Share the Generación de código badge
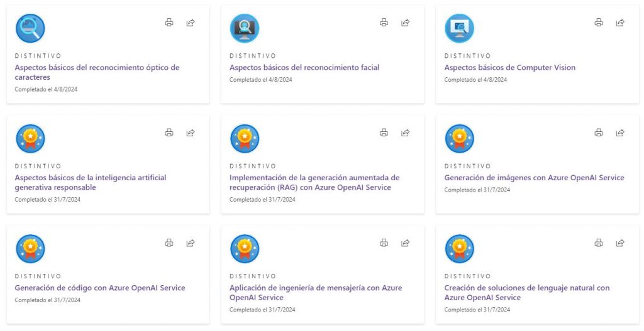 [191, 242]
